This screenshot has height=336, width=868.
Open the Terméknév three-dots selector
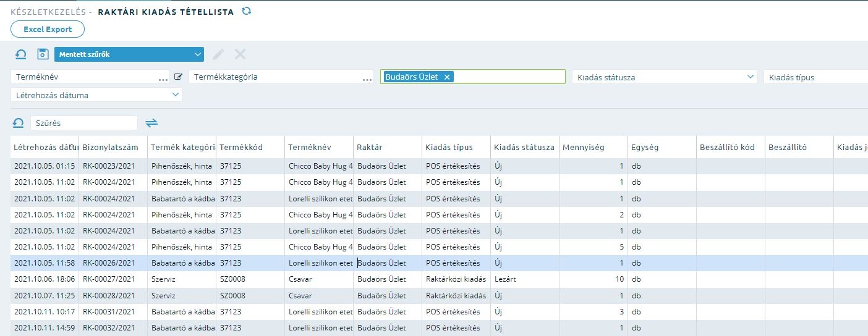tap(163, 78)
